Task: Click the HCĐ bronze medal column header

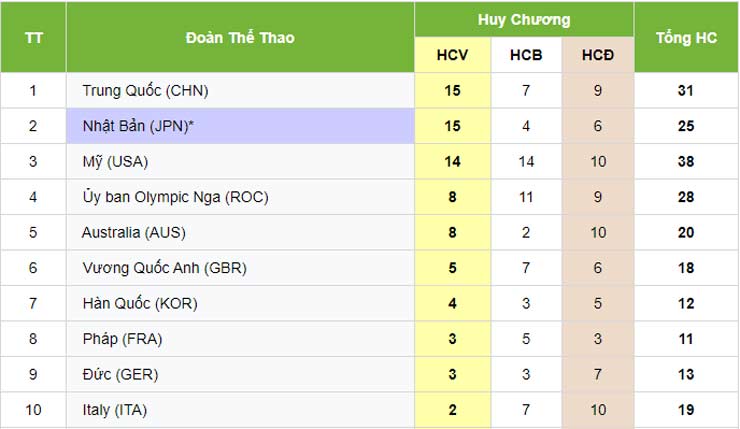Action: pos(597,55)
